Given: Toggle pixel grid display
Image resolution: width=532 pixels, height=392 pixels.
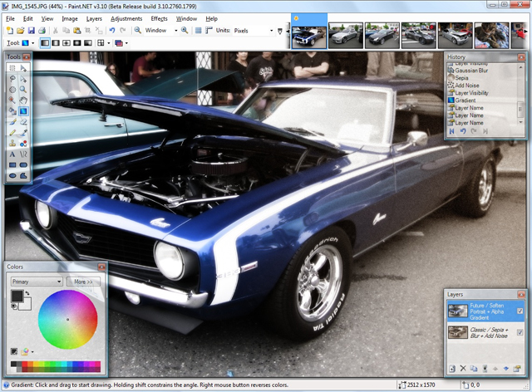Looking at the screenshot, I should coord(199,31).
